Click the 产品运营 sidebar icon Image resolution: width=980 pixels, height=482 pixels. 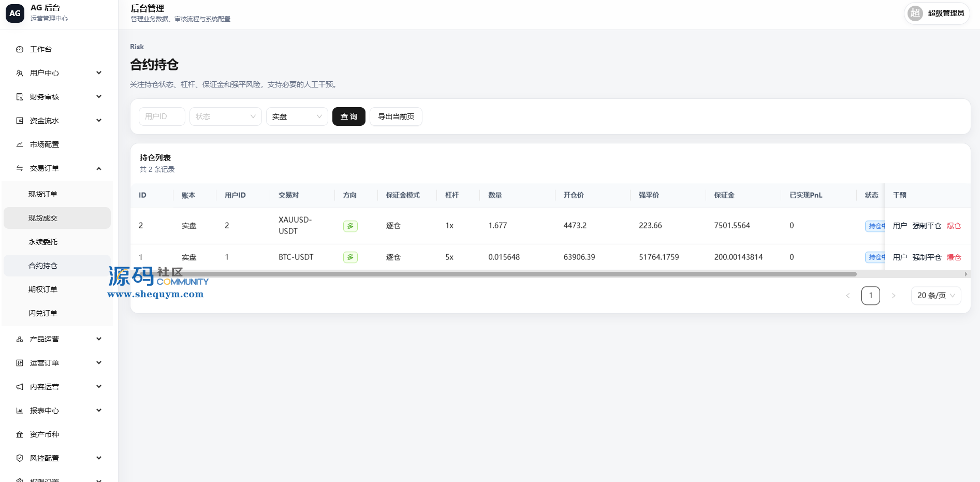pyautogui.click(x=20, y=339)
